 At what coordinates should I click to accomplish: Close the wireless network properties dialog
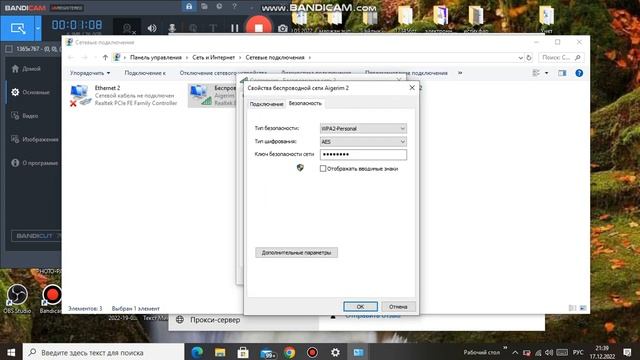point(412,88)
